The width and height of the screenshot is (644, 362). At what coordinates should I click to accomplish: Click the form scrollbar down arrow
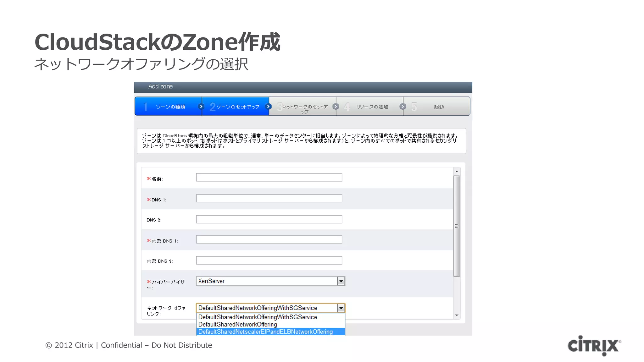point(457,315)
